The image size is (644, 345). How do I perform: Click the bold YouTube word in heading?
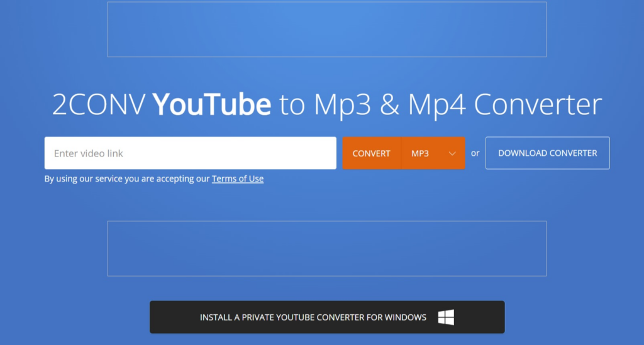coord(212,105)
